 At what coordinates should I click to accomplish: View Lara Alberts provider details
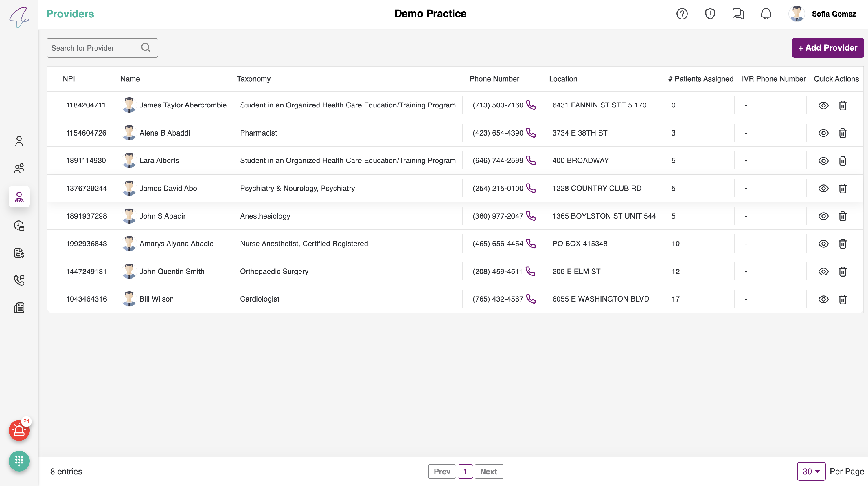[823, 161]
